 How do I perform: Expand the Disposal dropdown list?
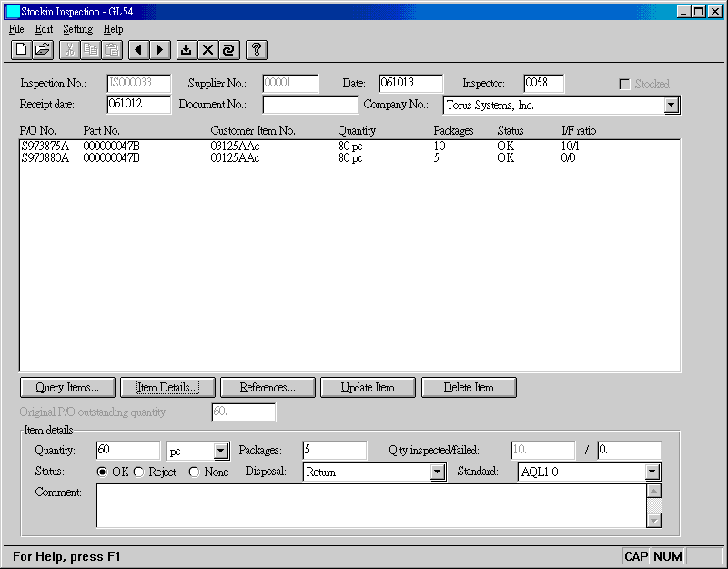pos(438,472)
